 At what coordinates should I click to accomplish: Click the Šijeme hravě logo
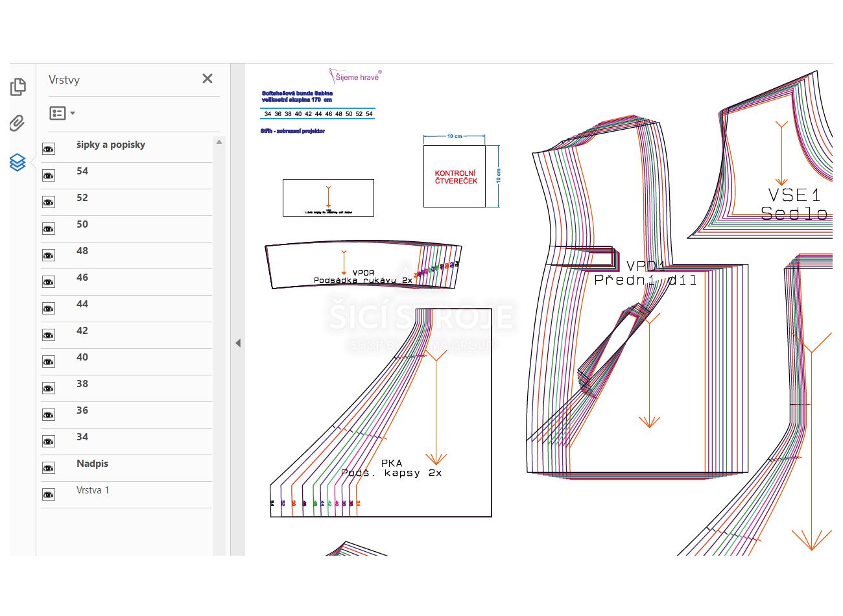pyautogui.click(x=355, y=77)
